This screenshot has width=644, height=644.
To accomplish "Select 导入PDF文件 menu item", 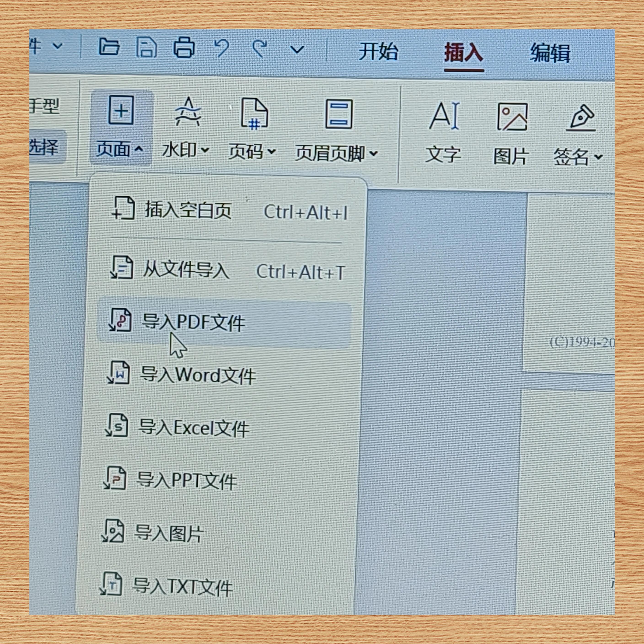I will pos(224,322).
